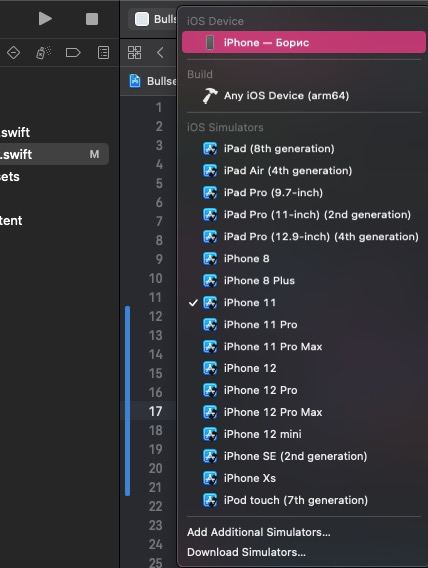Click the Bullseye swift file icon in jump bar
428x568 pixels.
pos(135,81)
